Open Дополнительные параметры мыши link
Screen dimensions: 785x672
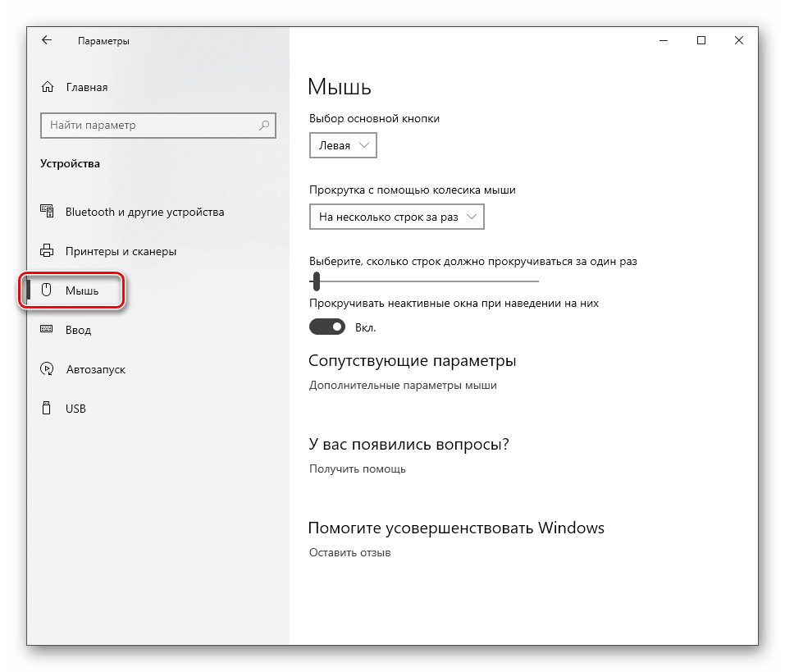[403, 385]
